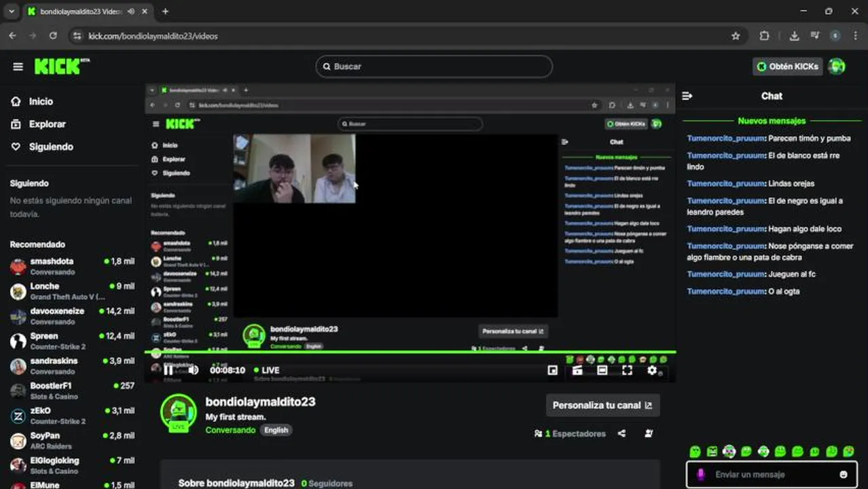The height and width of the screenshot is (489, 868).
Task: Open the hamburger sidebar menu
Action: point(18,67)
